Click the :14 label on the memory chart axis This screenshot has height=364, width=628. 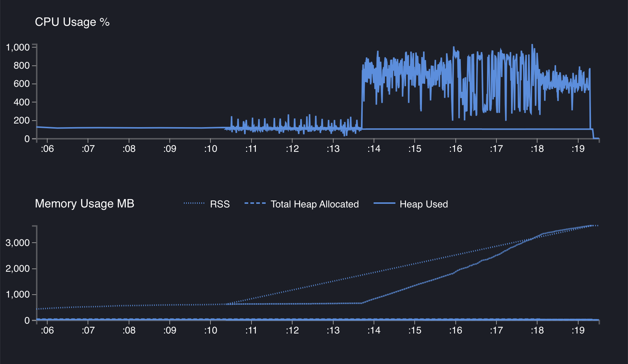(x=374, y=331)
